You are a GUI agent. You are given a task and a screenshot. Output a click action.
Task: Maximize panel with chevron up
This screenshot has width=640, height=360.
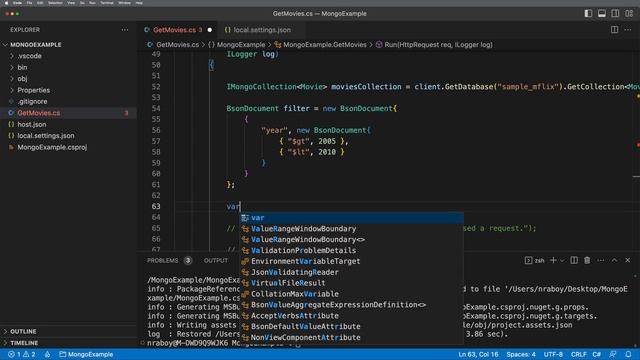pyautogui.click(x=614, y=260)
